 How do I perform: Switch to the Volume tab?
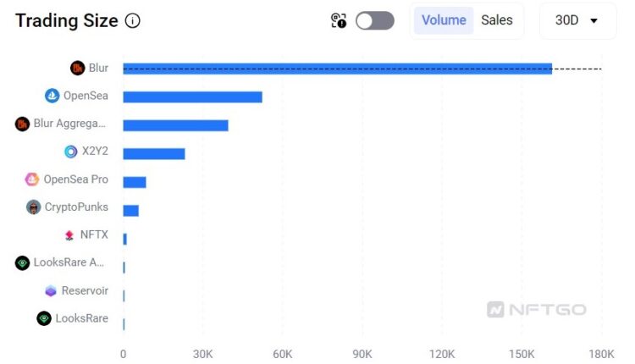pos(444,20)
